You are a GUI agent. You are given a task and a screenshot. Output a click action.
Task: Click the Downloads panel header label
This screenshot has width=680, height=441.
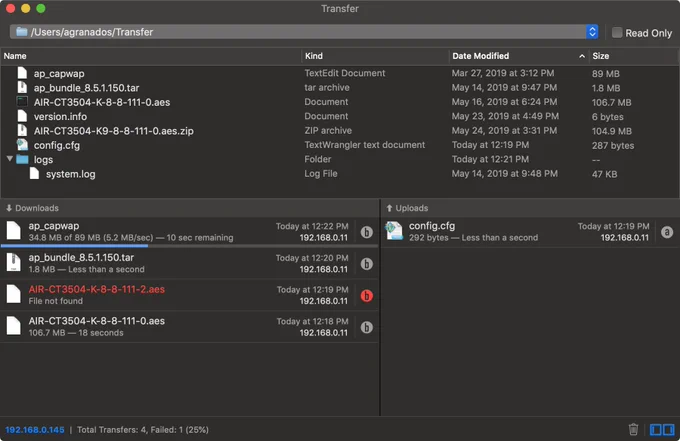coord(37,208)
